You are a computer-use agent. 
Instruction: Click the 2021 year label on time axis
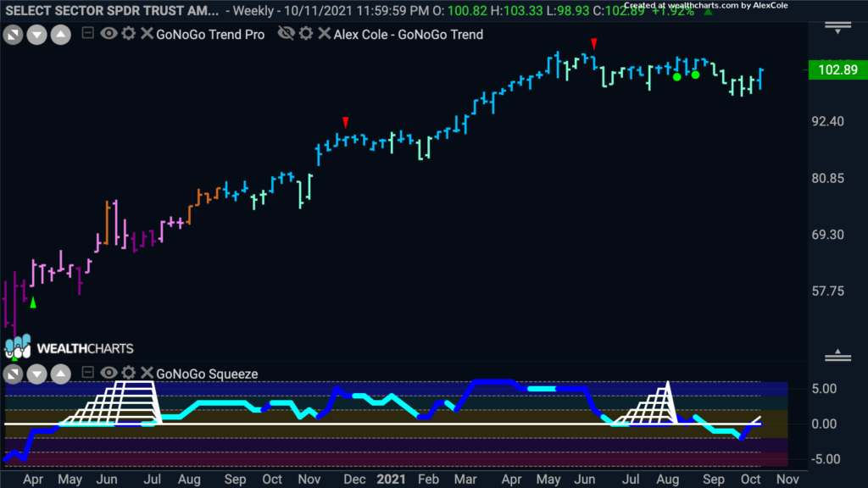click(x=391, y=480)
